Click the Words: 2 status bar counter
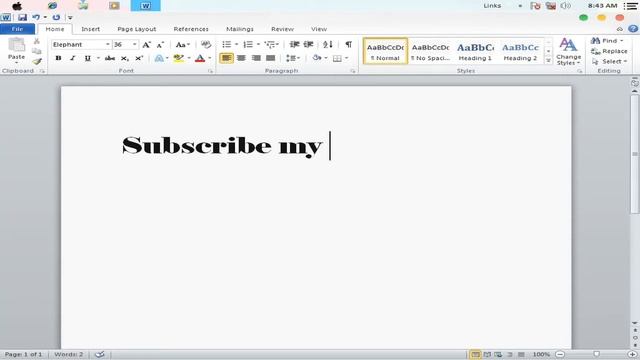Screen dimensions: 640x360 point(69,354)
